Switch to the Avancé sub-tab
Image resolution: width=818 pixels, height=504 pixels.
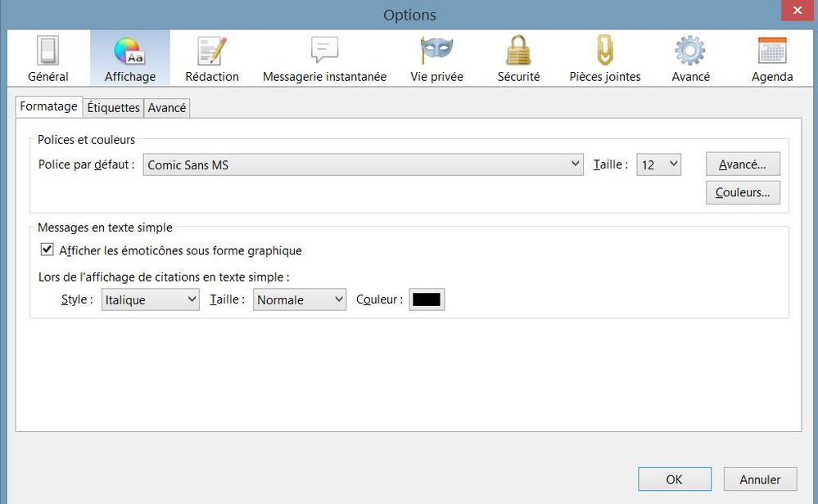point(167,107)
